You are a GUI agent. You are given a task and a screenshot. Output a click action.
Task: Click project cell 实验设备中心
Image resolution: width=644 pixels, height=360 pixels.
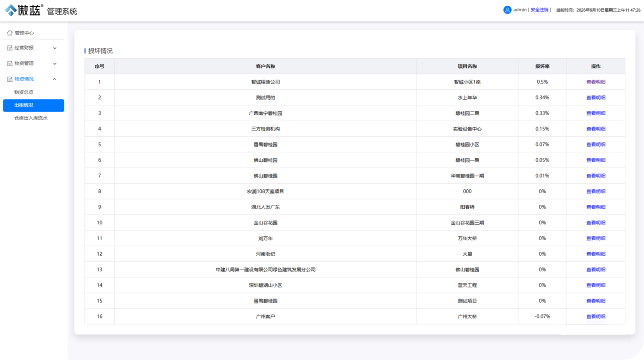(467, 129)
